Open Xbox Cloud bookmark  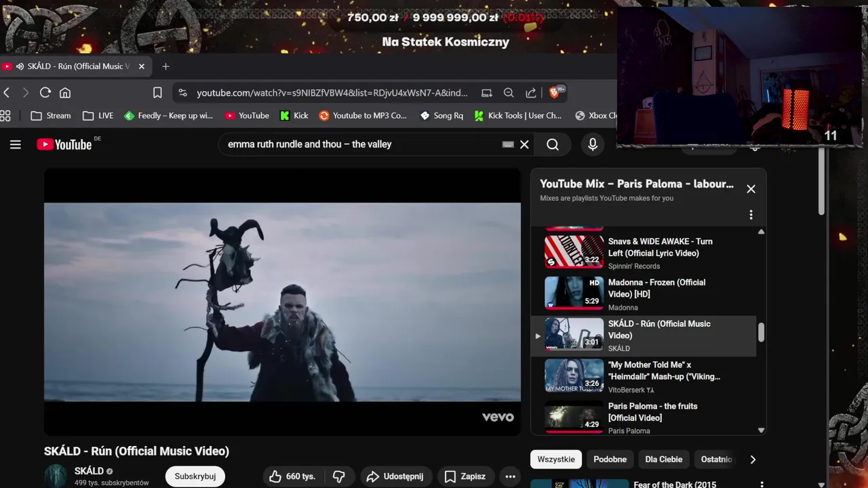coord(595,116)
